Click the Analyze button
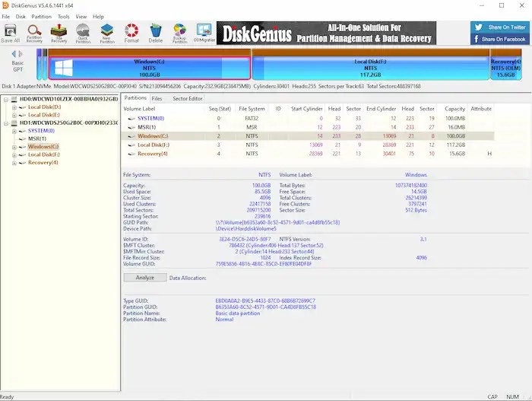This screenshot has height=401, width=532. pyautogui.click(x=145, y=278)
